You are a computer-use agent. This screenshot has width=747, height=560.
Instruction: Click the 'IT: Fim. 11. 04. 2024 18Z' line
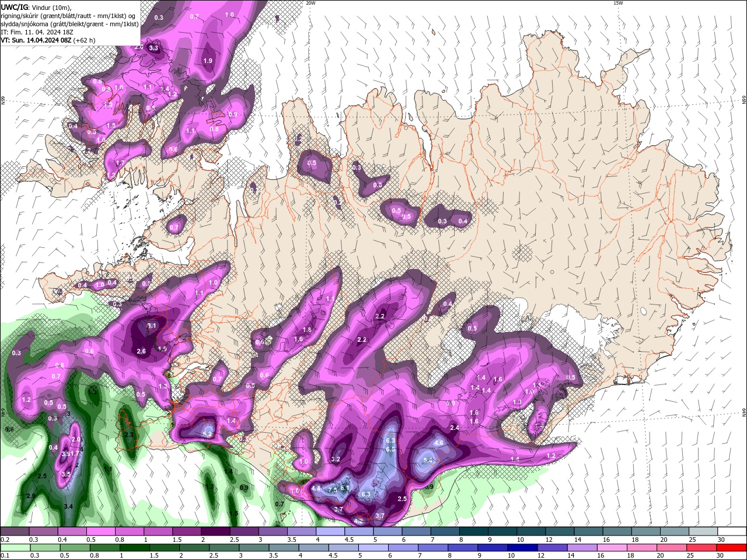pos(36,32)
